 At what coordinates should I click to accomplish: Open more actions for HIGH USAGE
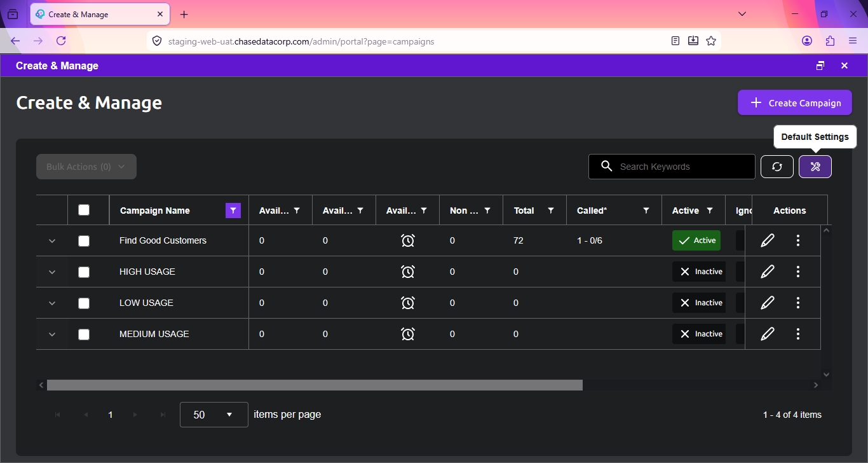798,272
